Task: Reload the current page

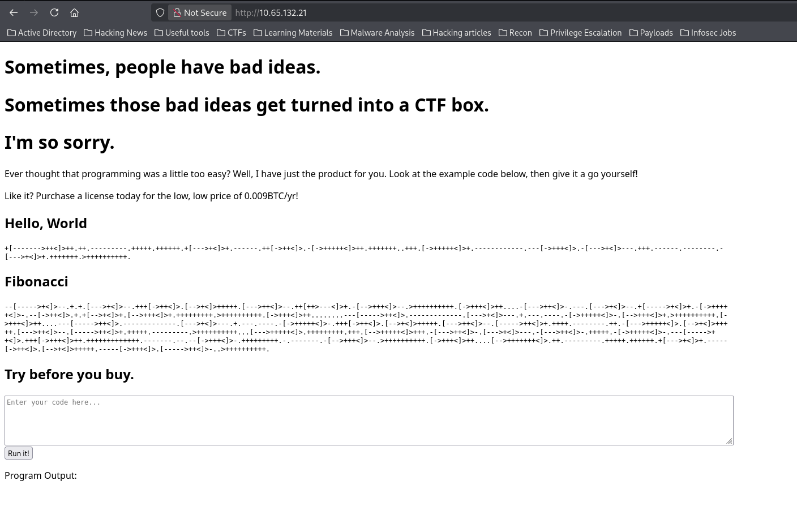Action: (x=54, y=12)
